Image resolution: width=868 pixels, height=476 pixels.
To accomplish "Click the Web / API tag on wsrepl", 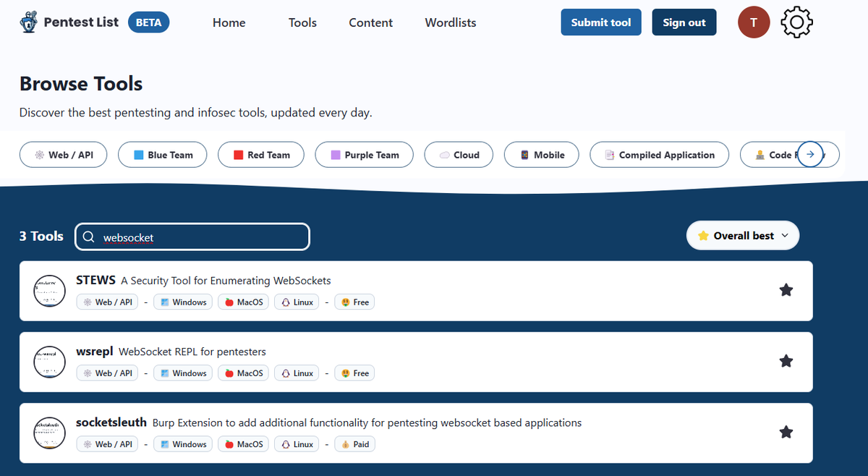I will 107,373.
